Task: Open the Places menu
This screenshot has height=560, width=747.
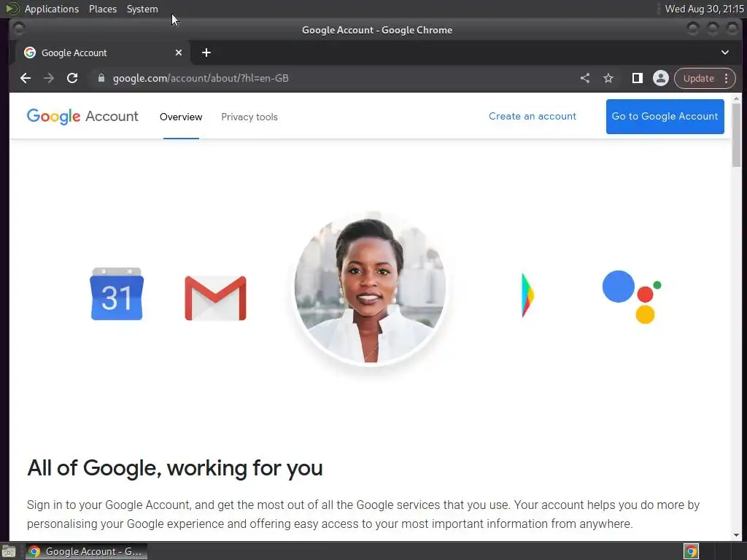Action: [x=102, y=9]
